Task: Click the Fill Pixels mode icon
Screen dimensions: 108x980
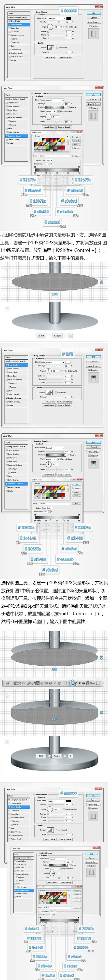Action: click(x=23, y=683)
